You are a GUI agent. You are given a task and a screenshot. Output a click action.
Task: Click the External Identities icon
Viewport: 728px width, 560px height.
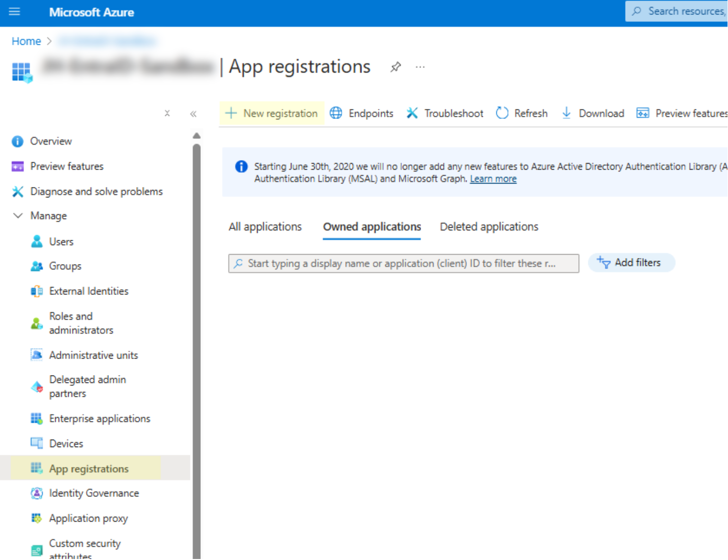[37, 291]
